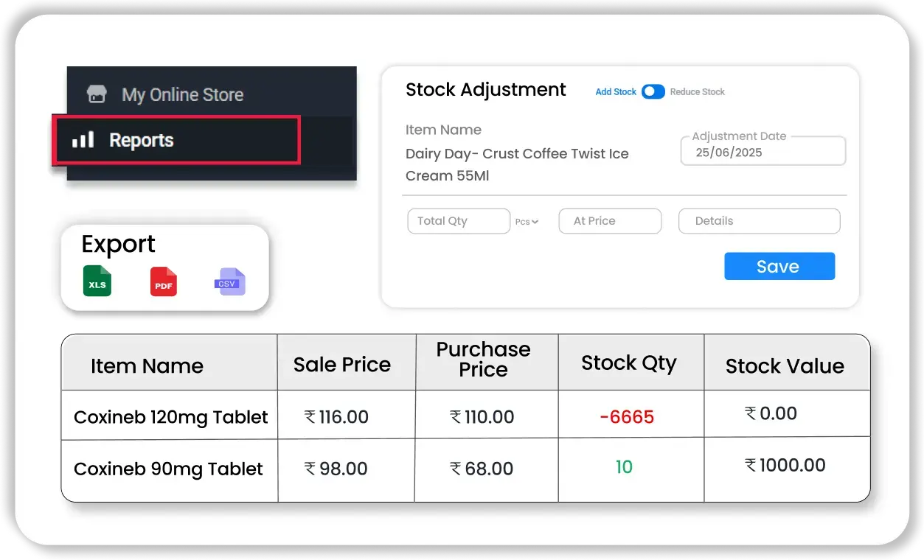Click the Adjustment Date field
Image resolution: width=924 pixels, height=560 pixels.
(763, 150)
